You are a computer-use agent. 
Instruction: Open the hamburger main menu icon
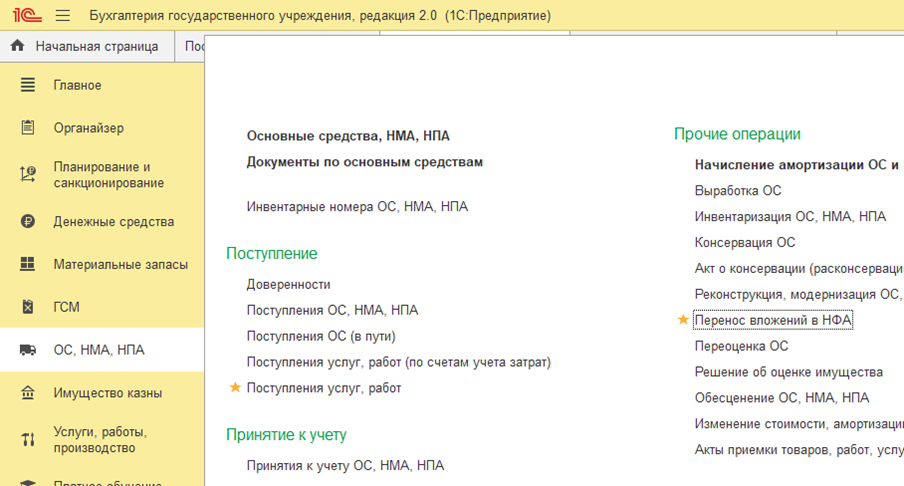point(63,16)
